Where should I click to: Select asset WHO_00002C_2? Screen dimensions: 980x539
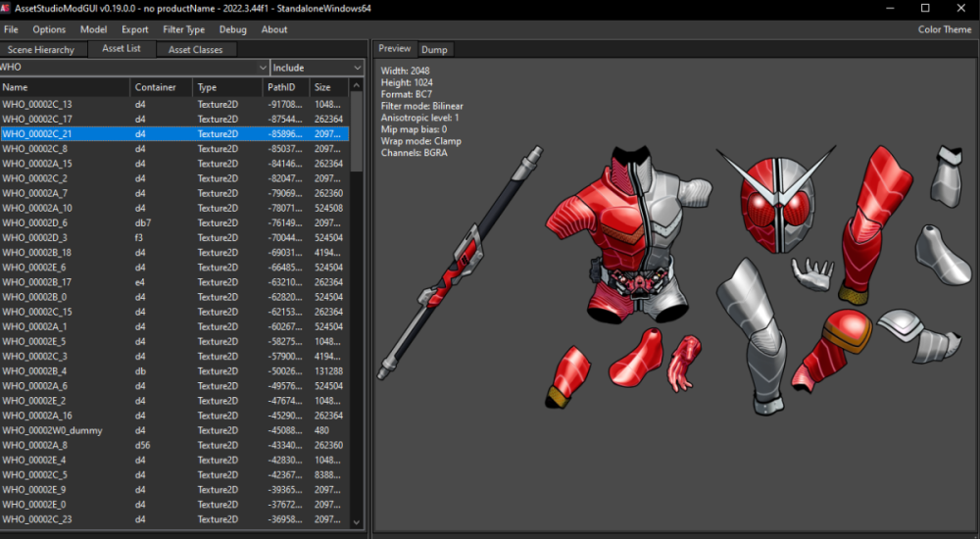[x=174, y=178]
